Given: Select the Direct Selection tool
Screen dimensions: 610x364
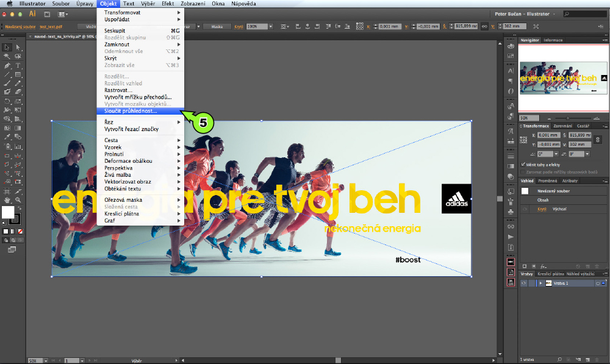Looking at the screenshot, I should 18,48.
